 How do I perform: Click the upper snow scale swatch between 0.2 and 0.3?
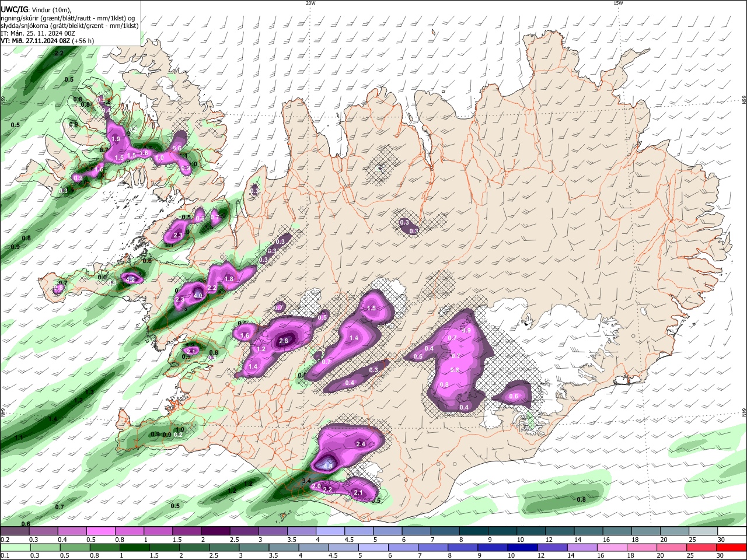click(x=15, y=531)
